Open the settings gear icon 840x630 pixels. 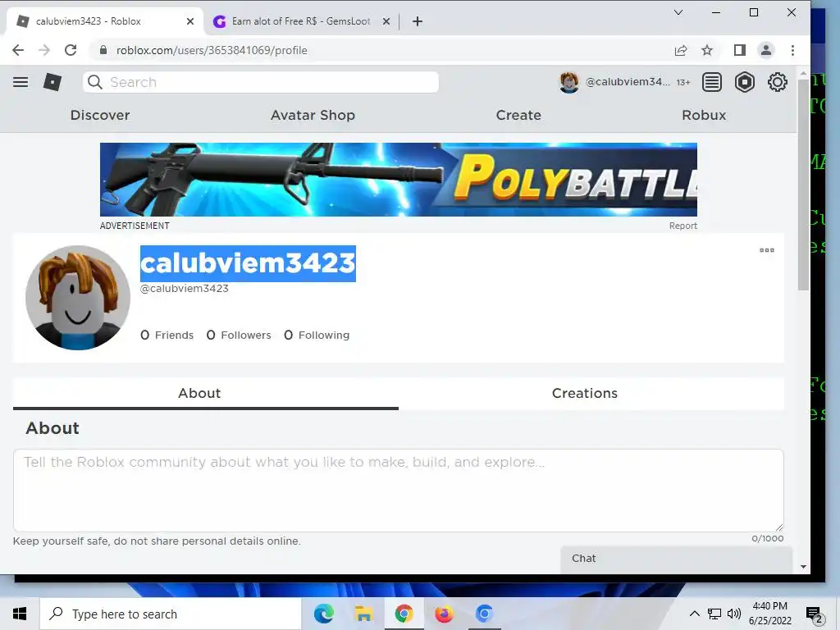coord(777,82)
